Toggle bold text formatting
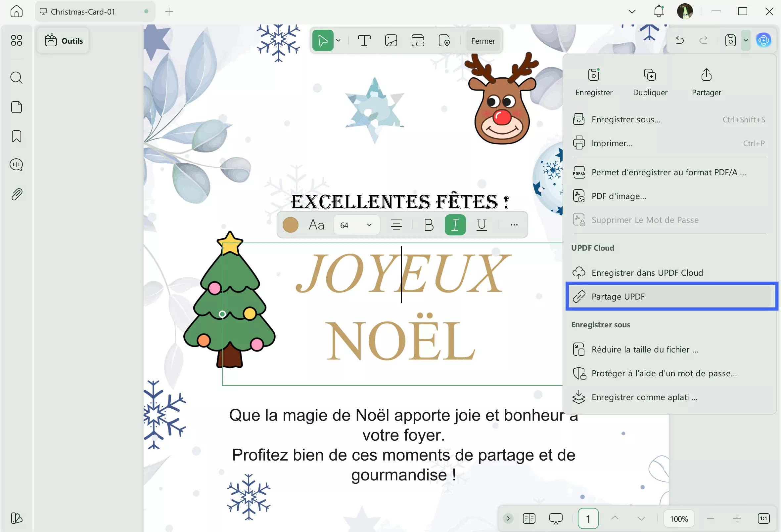Image resolution: width=781 pixels, height=532 pixels. point(429,225)
